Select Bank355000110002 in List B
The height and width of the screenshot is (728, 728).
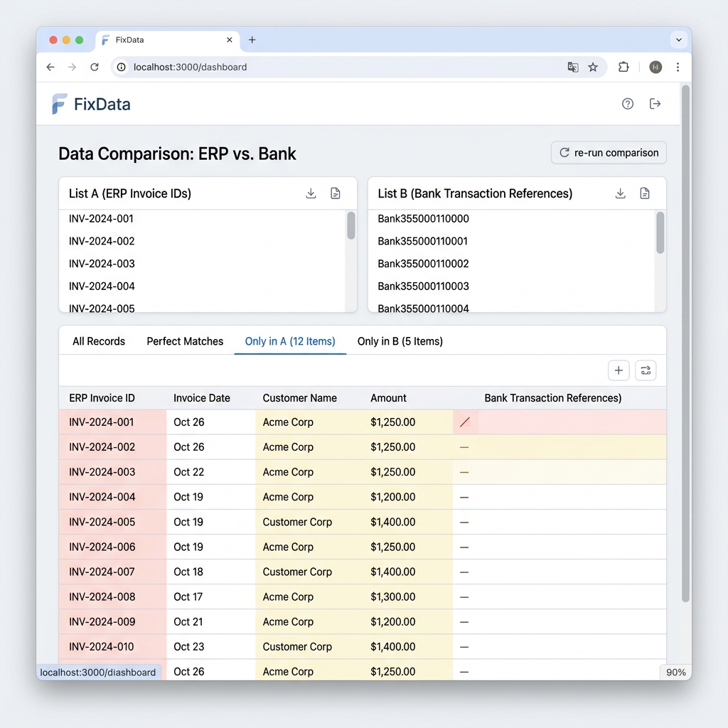[x=423, y=264]
